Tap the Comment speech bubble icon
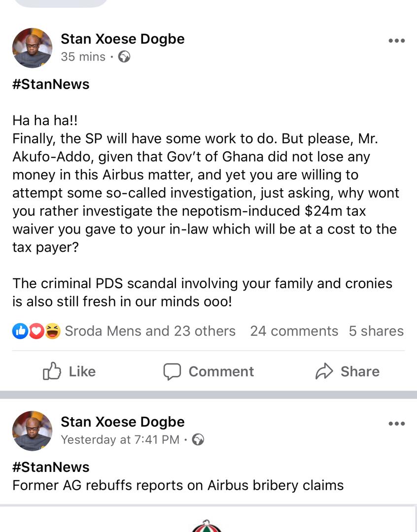 (x=172, y=371)
